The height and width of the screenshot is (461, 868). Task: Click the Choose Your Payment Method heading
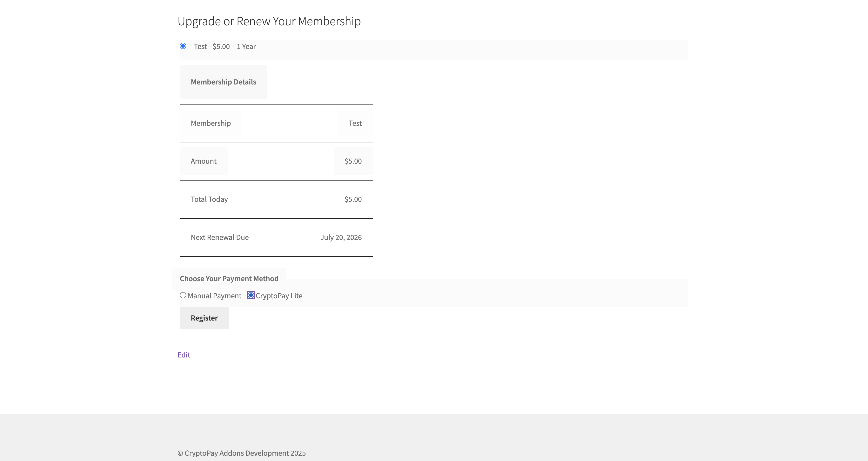229,279
